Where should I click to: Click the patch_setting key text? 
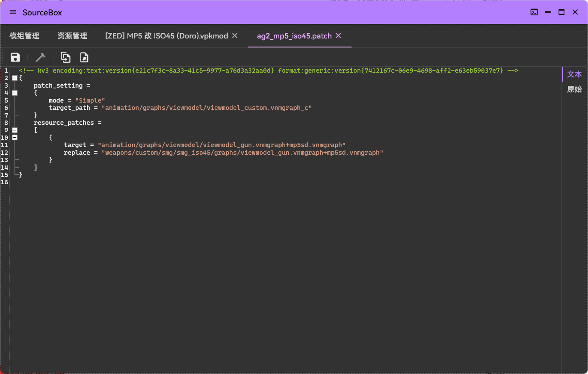pyautogui.click(x=58, y=85)
